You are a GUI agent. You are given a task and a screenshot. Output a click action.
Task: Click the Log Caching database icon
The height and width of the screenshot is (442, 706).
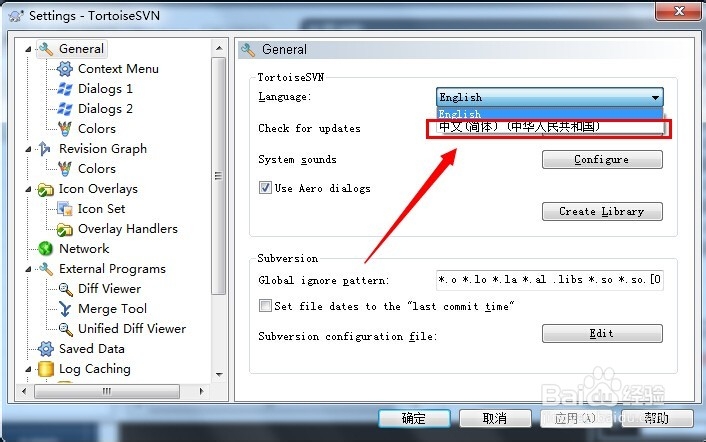pyautogui.click(x=46, y=369)
